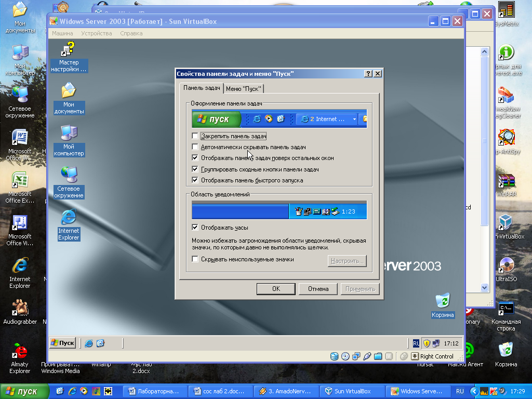Select host 'UltraISO' desktop shortcut

click(506, 270)
